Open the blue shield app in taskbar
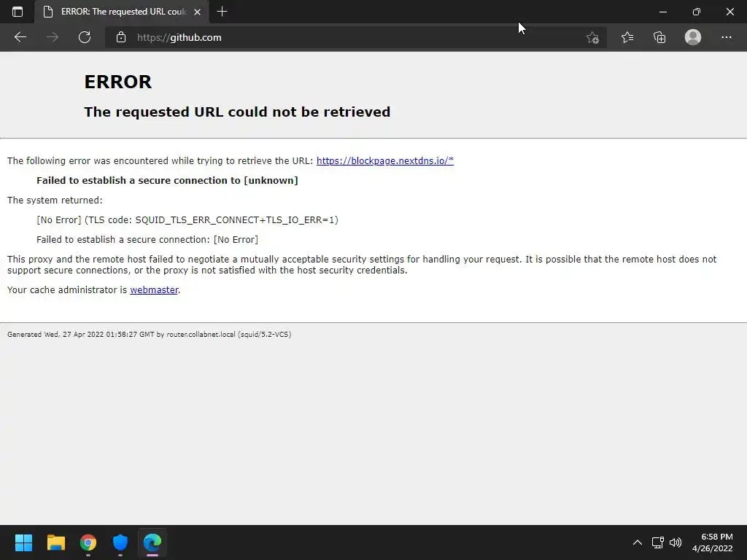 pos(120,542)
